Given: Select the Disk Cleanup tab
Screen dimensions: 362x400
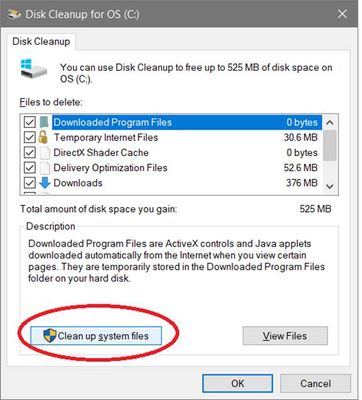Looking at the screenshot, I should point(41,42).
